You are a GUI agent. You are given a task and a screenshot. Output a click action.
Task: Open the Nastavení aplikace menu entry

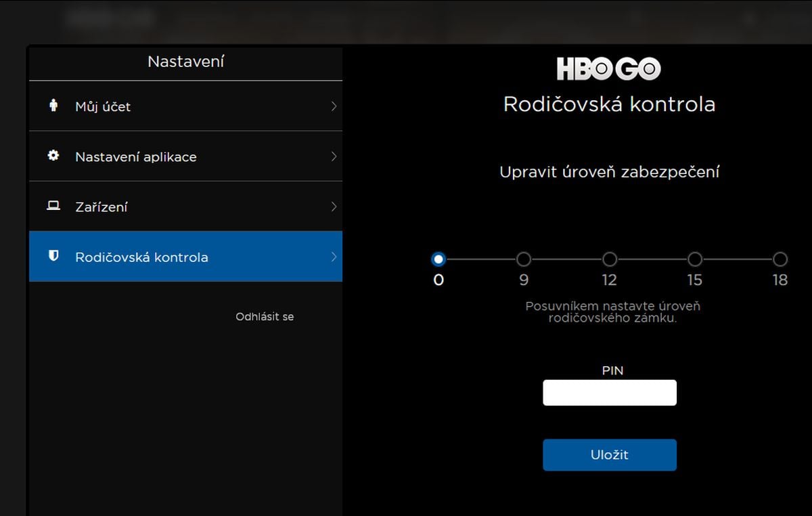(x=185, y=156)
